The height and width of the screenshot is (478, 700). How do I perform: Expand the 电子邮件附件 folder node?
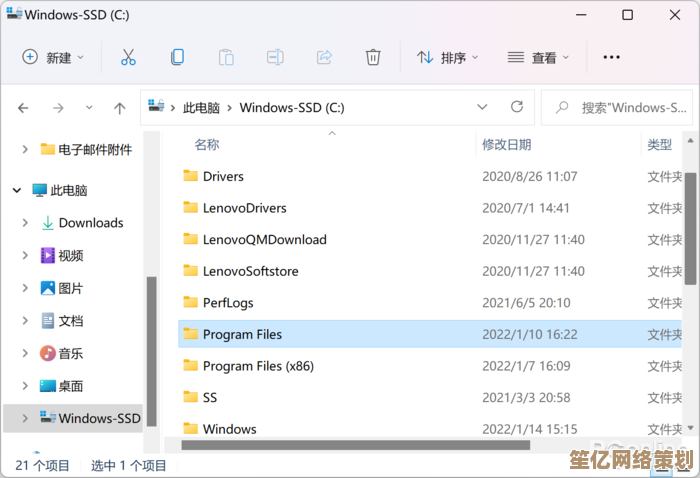click(x=25, y=149)
